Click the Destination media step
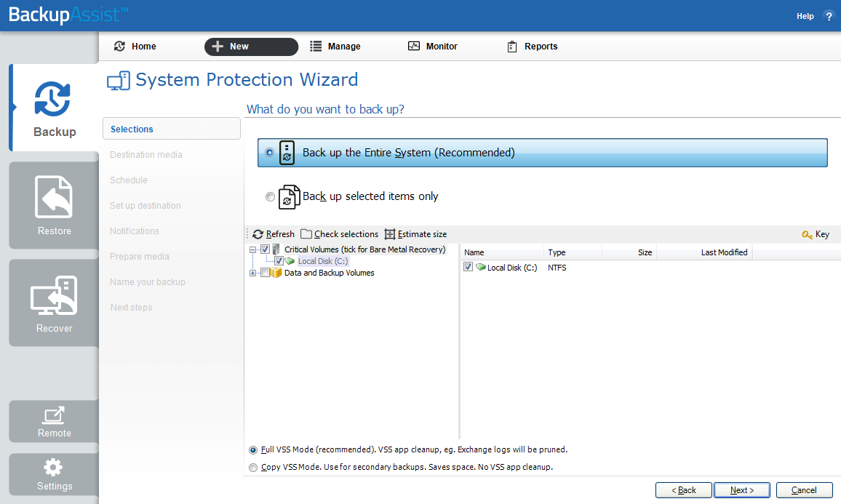 click(146, 154)
